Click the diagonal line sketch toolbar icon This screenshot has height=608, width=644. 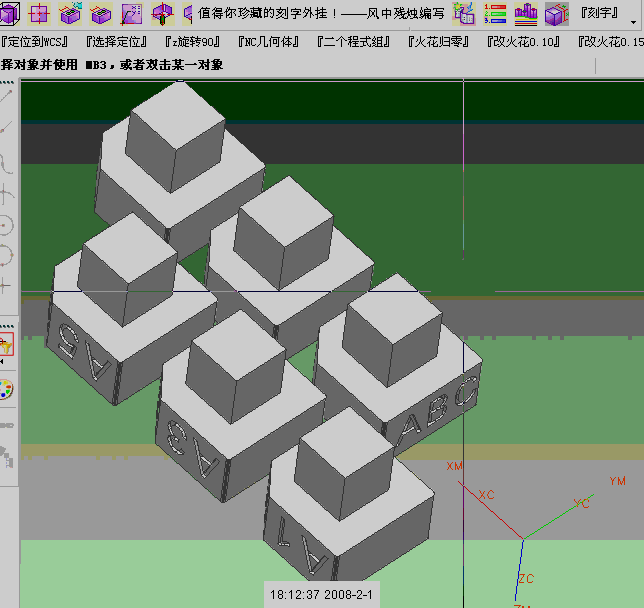(x=131, y=14)
